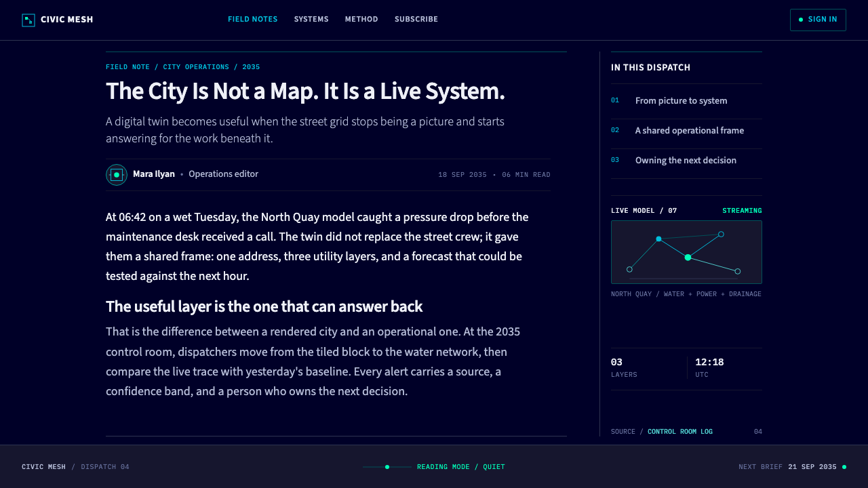This screenshot has height=488, width=868.
Task: Click the 2035 breadcrumb
Action: [251, 67]
